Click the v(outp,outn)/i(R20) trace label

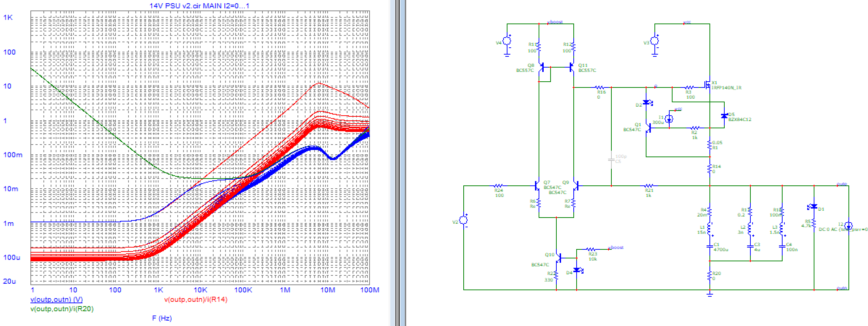click(62, 309)
